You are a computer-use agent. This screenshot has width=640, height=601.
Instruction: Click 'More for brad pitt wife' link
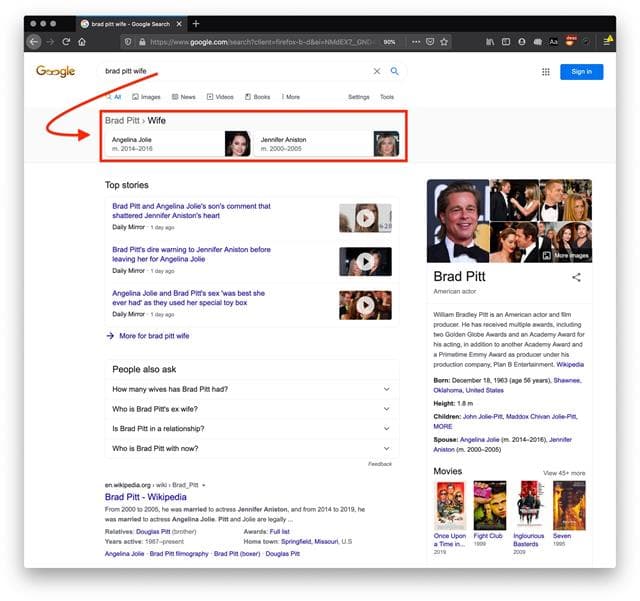pos(153,336)
